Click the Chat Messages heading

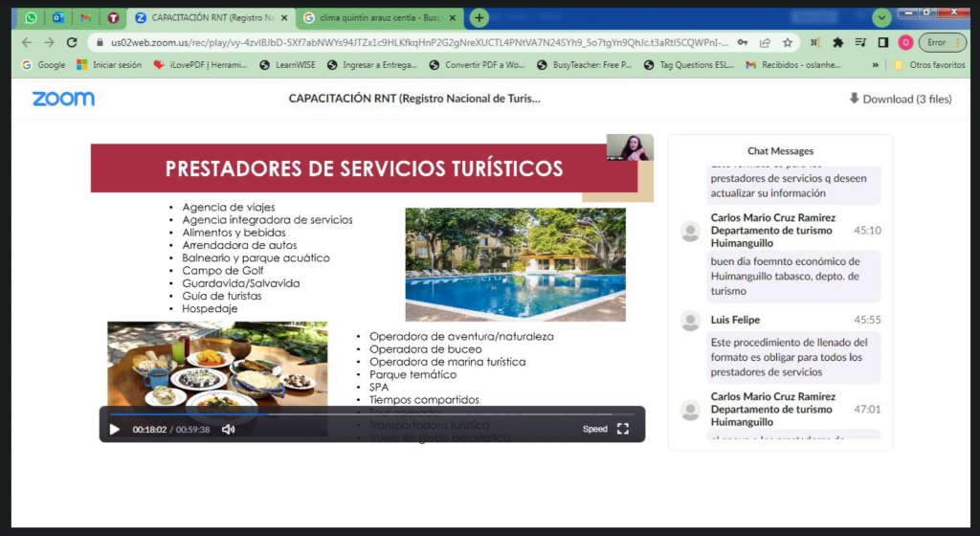tap(780, 151)
